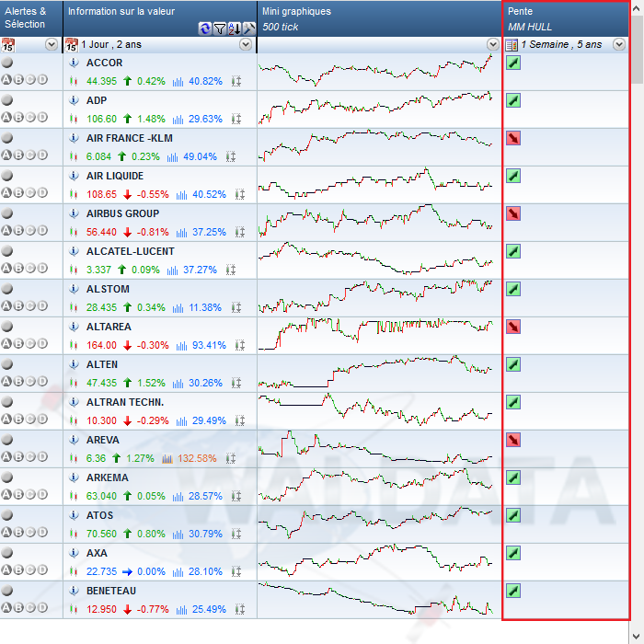The width and height of the screenshot is (644, 644).
Task: Open info bubble for AREVA
Action: tap(74, 440)
